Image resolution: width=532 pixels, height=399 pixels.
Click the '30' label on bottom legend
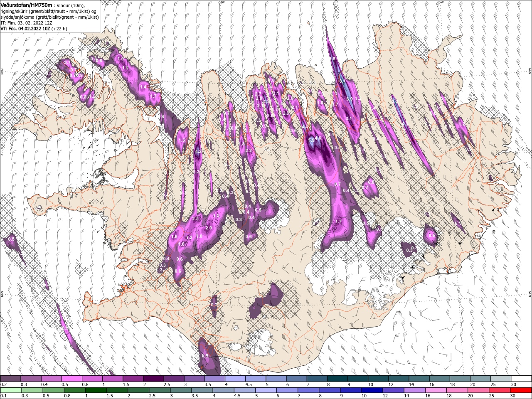pos(512,396)
